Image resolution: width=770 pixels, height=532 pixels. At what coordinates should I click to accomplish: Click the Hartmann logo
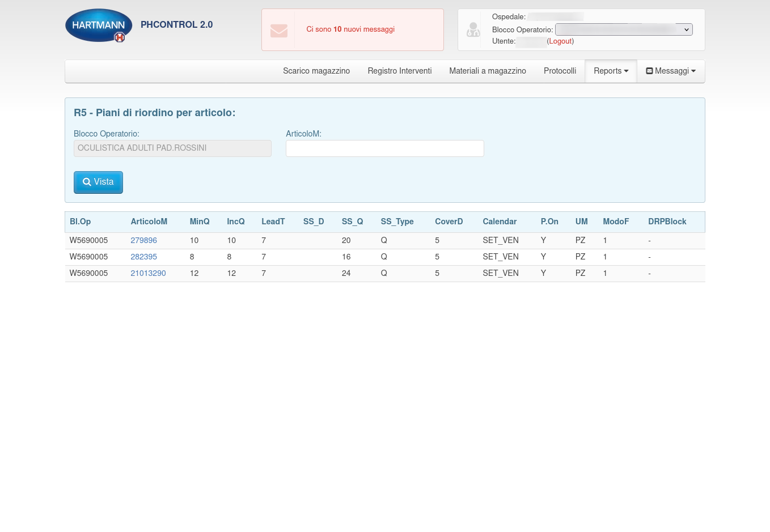[x=99, y=25]
